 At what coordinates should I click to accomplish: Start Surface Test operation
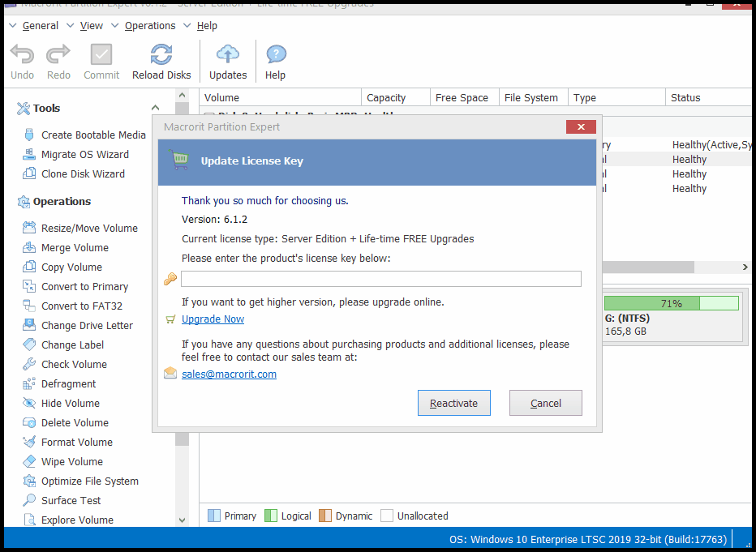62,500
